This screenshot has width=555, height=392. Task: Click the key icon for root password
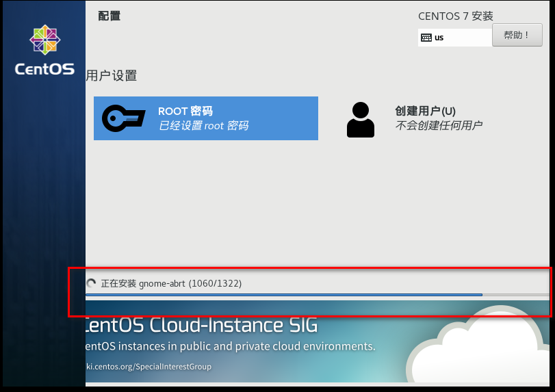124,118
